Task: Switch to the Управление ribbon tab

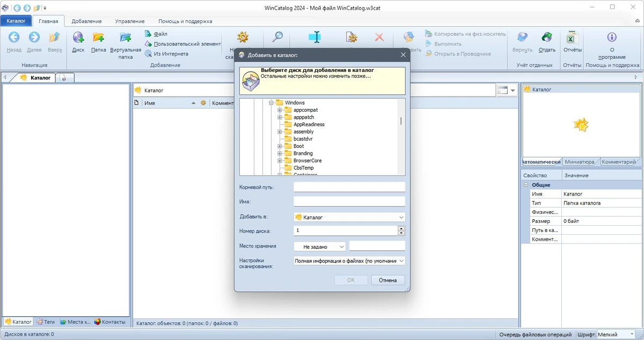Action: pos(130,21)
